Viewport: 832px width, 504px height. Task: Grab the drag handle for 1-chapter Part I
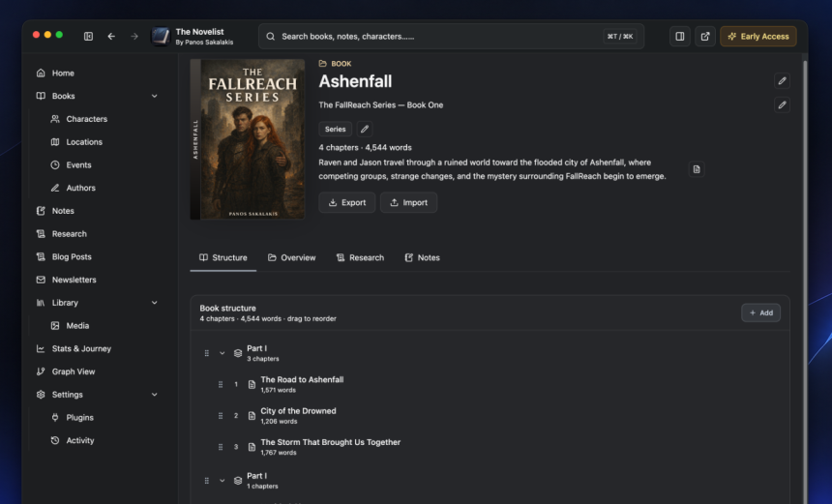[207, 481]
